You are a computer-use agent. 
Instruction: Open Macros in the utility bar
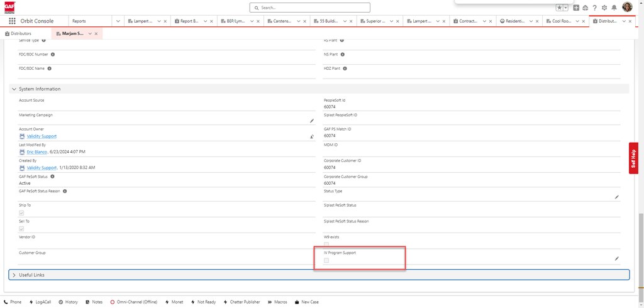(278, 302)
